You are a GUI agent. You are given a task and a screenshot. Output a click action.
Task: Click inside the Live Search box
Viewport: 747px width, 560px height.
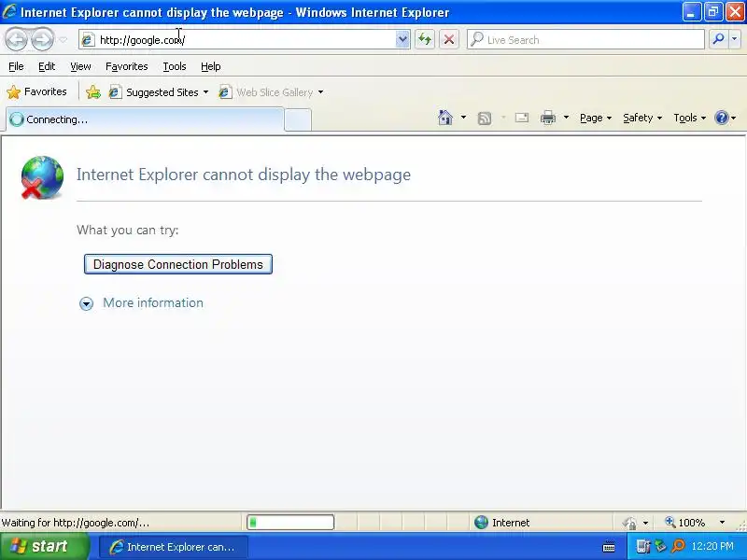click(585, 40)
